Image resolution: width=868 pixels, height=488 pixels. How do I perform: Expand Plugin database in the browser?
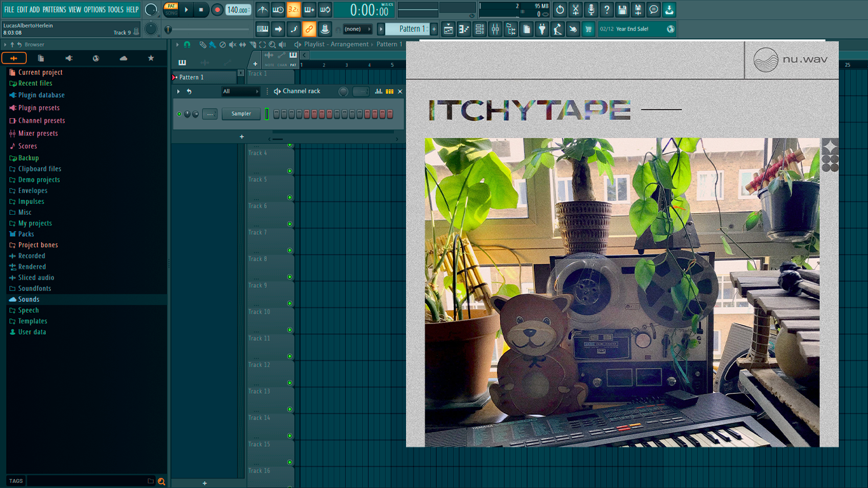(41, 95)
